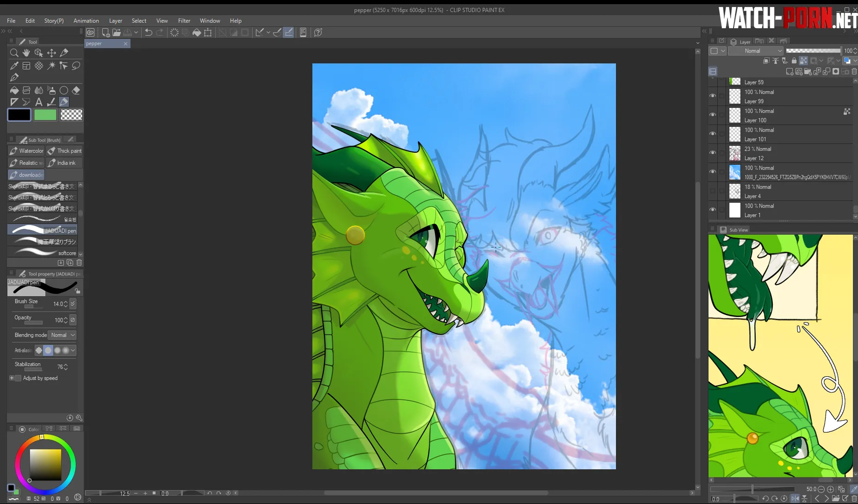This screenshot has width=858, height=504.
Task: Choose Watercolor sub tool group
Action: coord(26,151)
